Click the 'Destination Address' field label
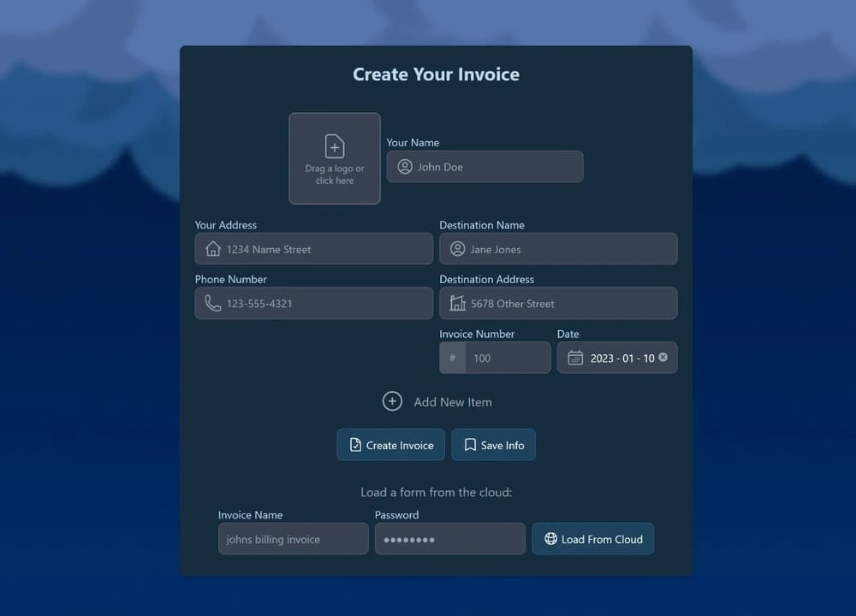 (x=486, y=280)
